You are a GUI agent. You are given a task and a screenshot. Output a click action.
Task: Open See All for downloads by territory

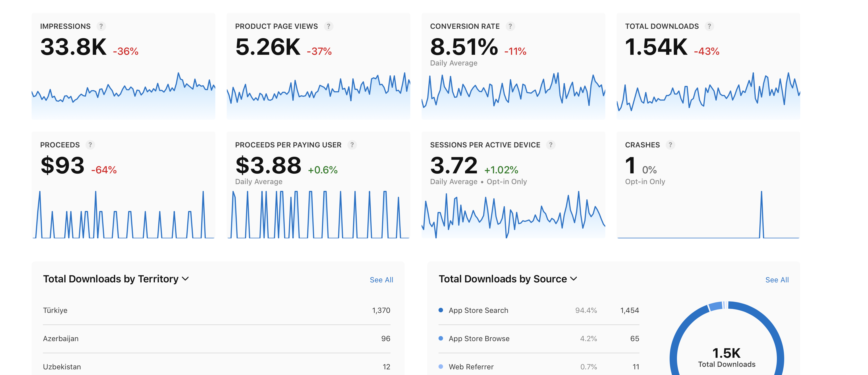382,280
